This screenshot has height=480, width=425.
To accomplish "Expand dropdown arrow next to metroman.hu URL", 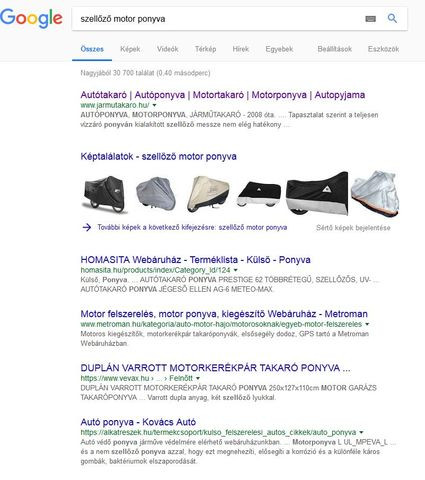I will 367,324.
